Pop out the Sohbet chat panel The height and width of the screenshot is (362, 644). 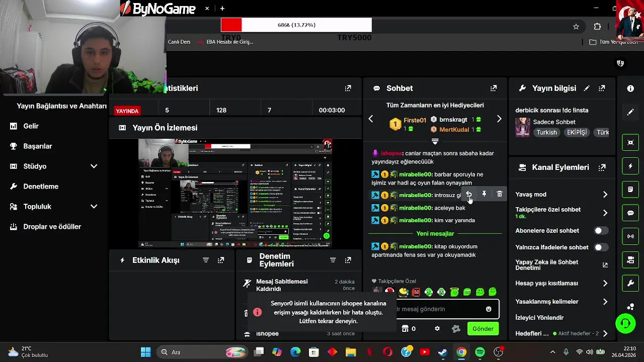click(494, 88)
